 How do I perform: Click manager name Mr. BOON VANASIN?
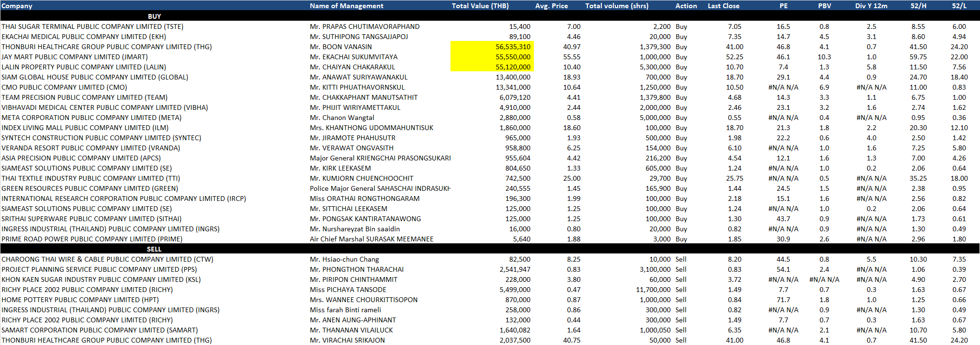(341, 47)
